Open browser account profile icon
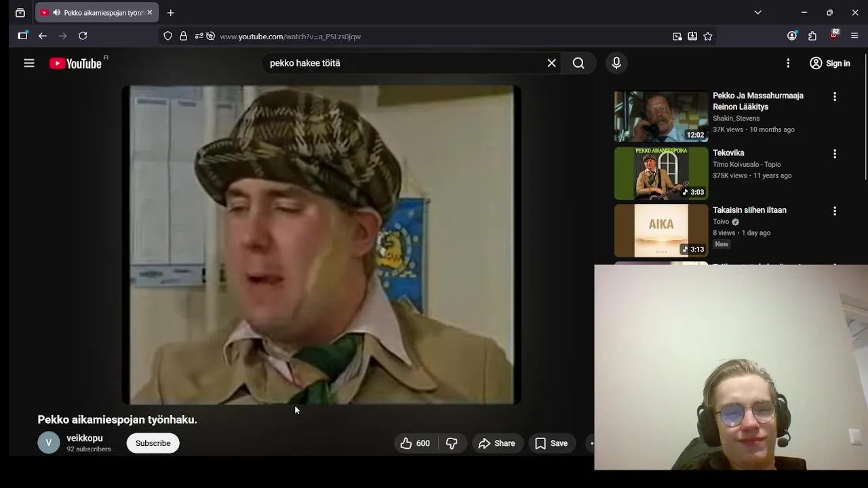 (792, 36)
